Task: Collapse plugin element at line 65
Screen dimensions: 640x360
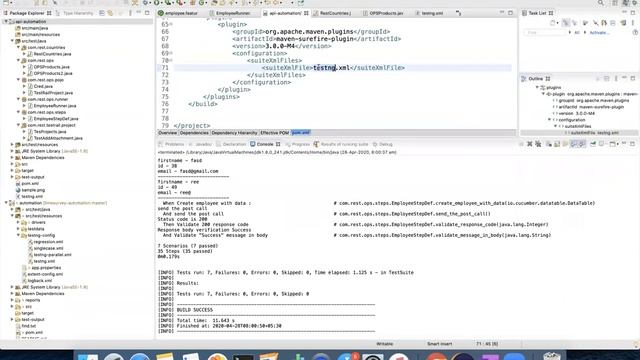Action: [x=171, y=24]
